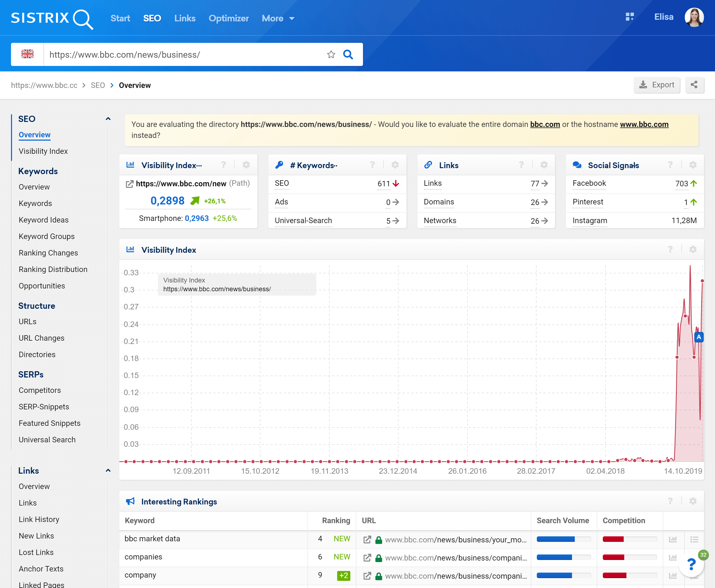The image size is (715, 588).
Task: Open Keyword Ideas in the sidebar
Action: tap(43, 220)
